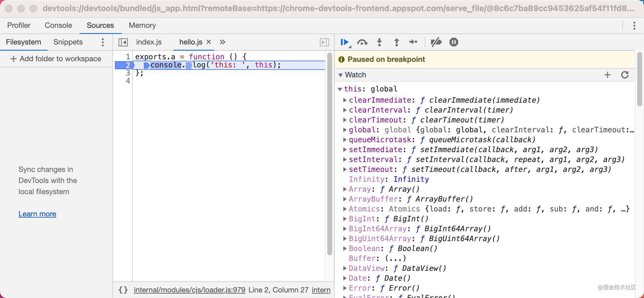Set breakpoint on line 1 gutter

(128, 57)
